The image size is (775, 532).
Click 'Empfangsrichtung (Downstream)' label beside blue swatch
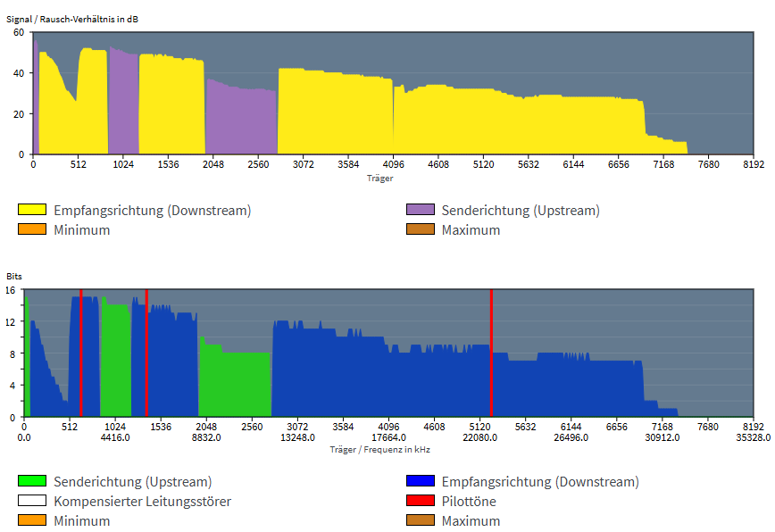[540, 482]
